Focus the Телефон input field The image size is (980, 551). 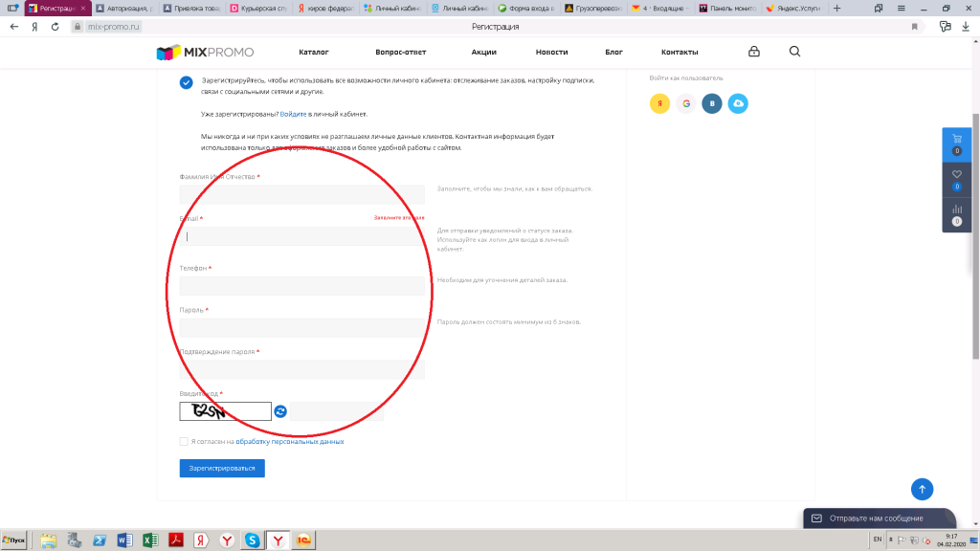tap(301, 286)
